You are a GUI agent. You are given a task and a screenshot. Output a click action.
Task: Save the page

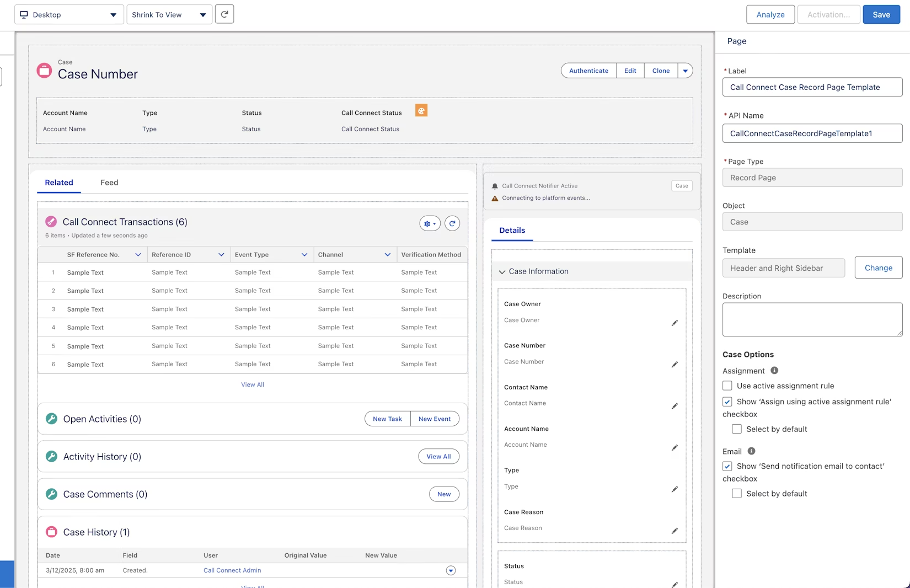pos(881,14)
